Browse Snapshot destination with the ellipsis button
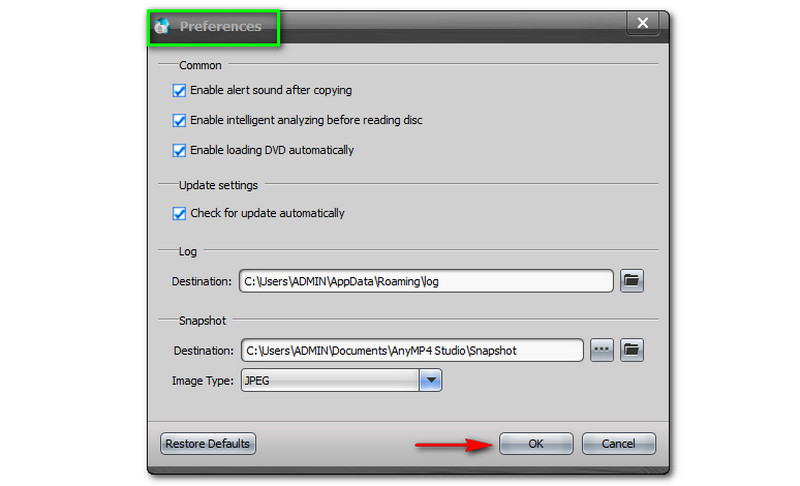Screen dimensions: 800x486 pyautogui.click(x=602, y=350)
